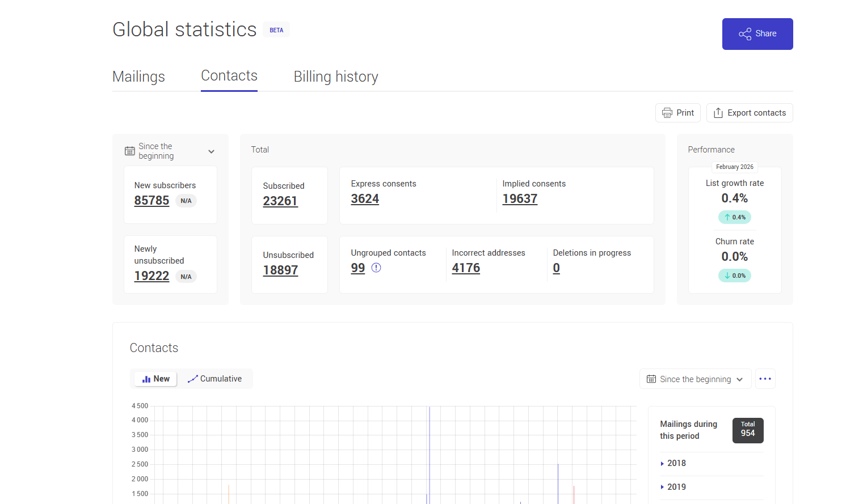
Task: Click the Total 954 badge
Action: (x=747, y=430)
